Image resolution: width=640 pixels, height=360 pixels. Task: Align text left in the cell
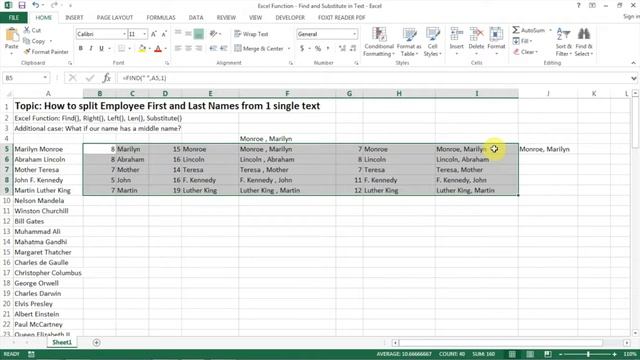pyautogui.click(x=178, y=49)
